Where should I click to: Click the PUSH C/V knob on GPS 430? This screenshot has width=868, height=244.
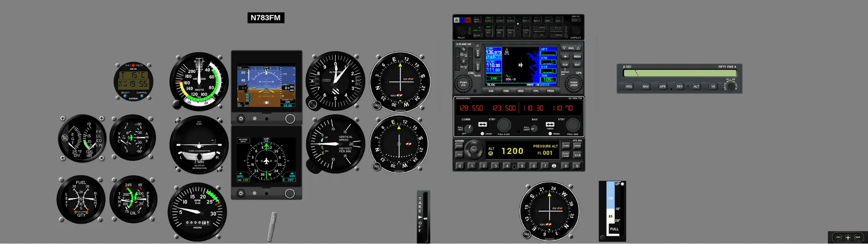(x=463, y=83)
